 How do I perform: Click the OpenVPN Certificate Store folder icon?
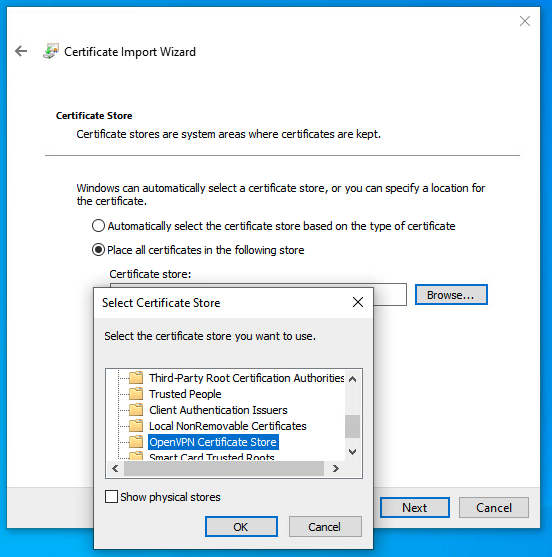136,442
